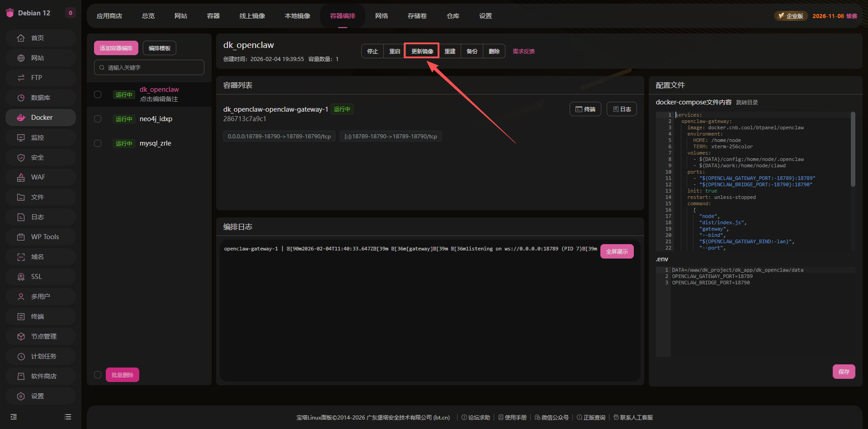Open the WAF firewall section
Image resolution: width=868 pixels, height=429 pixels.
pos(41,177)
